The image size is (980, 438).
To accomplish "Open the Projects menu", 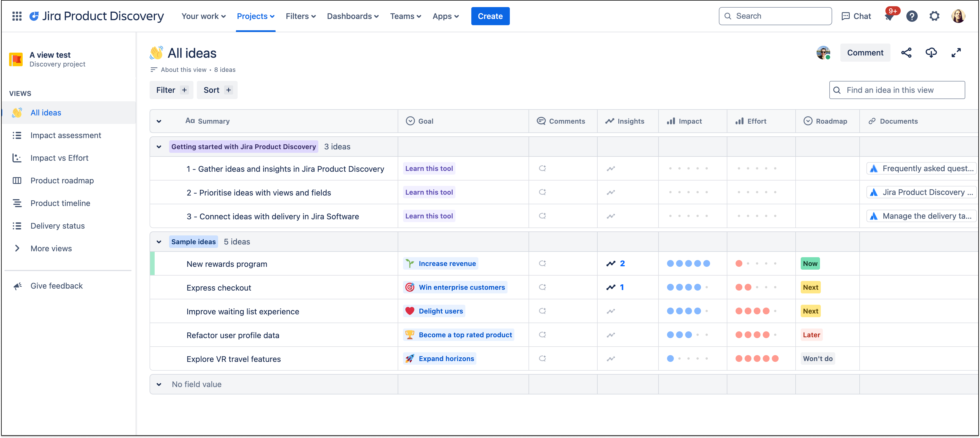I will click(x=255, y=16).
